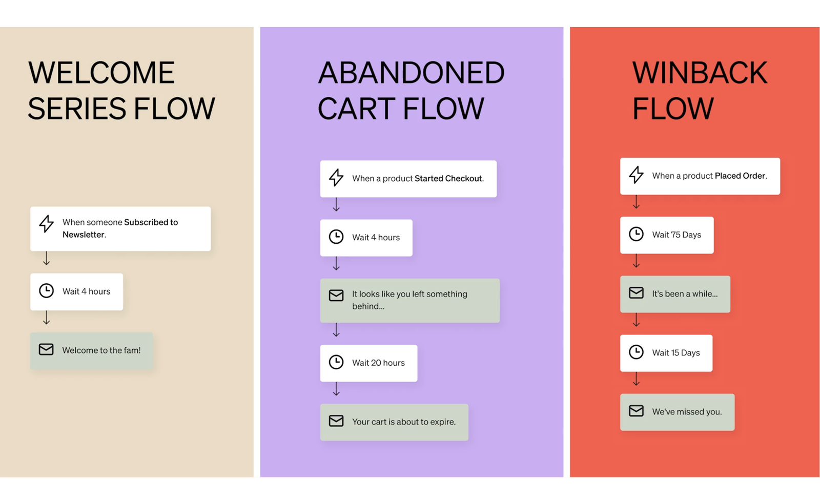Viewport: 820px width, 504px height.
Task: Click the Welcome Series Flow heading
Action: pos(121,91)
